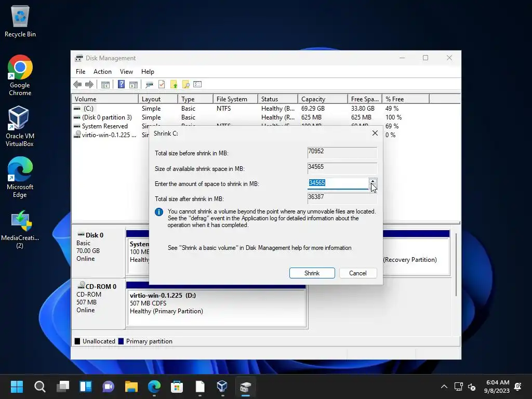Sort by the Status column header
This screenshot has height=399, width=532.
pos(278,99)
